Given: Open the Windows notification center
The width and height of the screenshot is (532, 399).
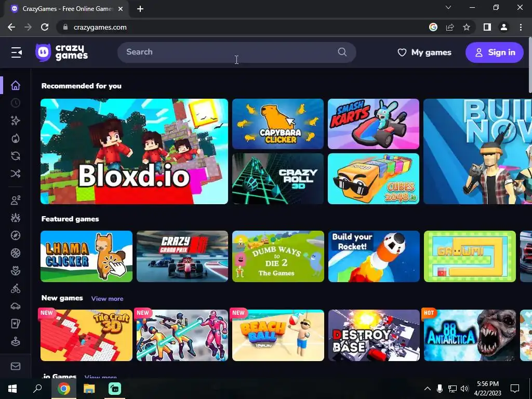Looking at the screenshot, I should click(x=515, y=389).
